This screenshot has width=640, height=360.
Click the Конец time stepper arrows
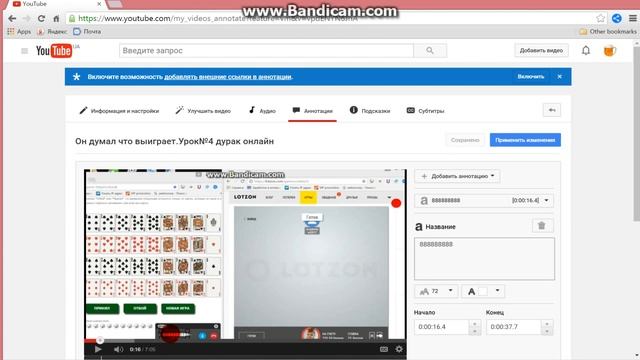[547, 327]
